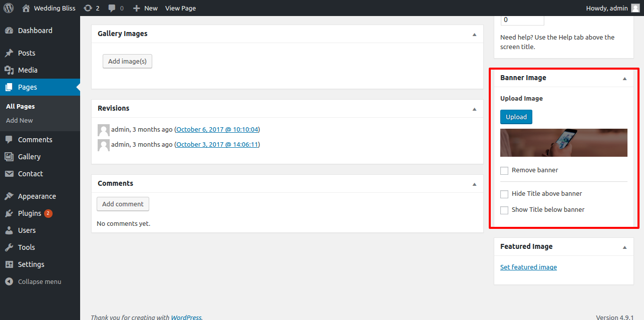Click the comments bubble icon in admin bar
The width and height of the screenshot is (644, 320).
pyautogui.click(x=112, y=8)
